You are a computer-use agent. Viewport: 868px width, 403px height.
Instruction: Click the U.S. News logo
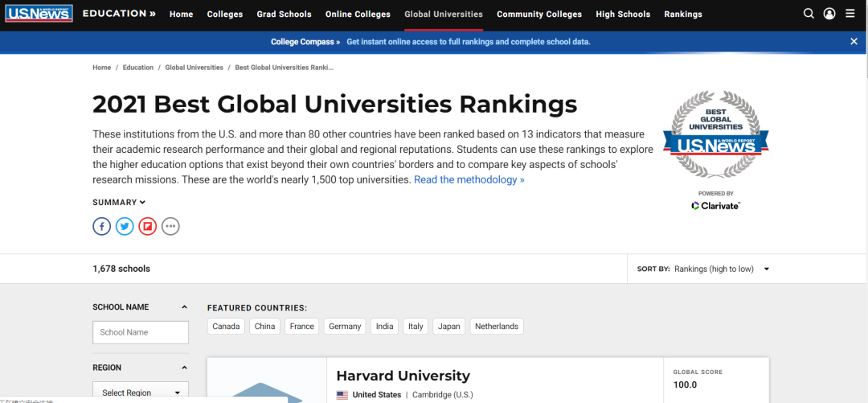pyautogui.click(x=39, y=14)
